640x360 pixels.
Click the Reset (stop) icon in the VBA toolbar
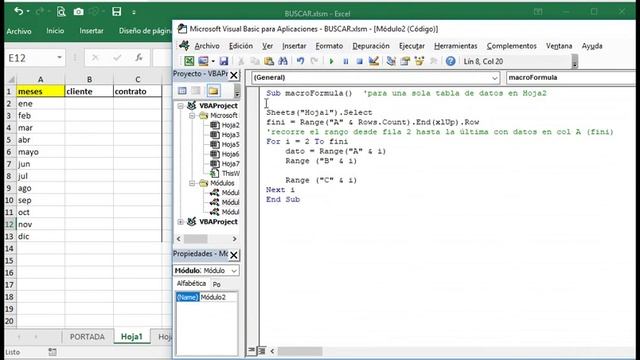(x=359, y=61)
